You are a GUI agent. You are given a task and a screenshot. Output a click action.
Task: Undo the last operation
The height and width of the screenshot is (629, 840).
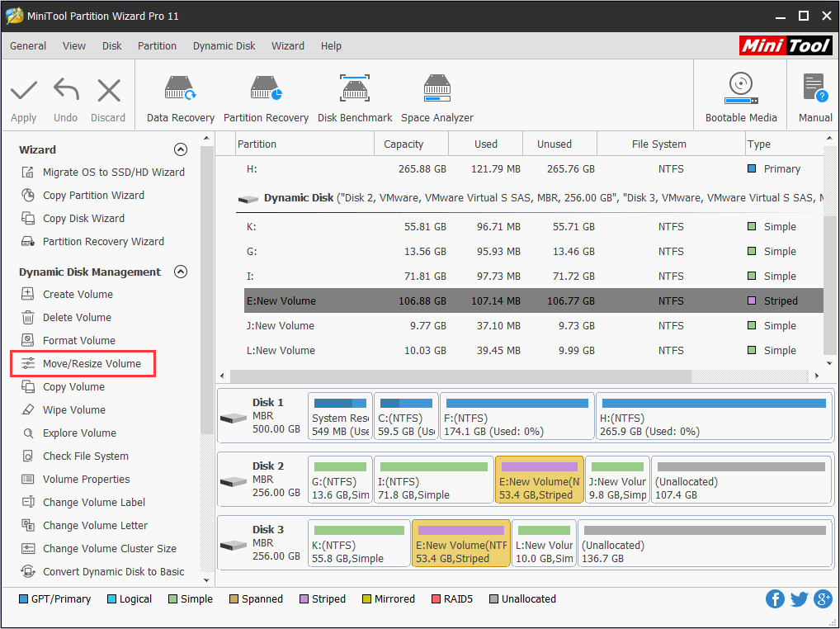click(65, 97)
